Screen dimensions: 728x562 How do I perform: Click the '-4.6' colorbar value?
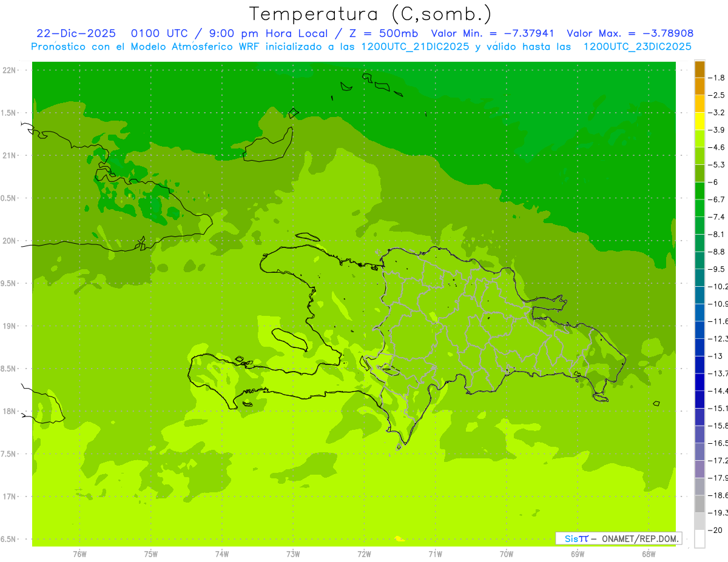point(716,147)
